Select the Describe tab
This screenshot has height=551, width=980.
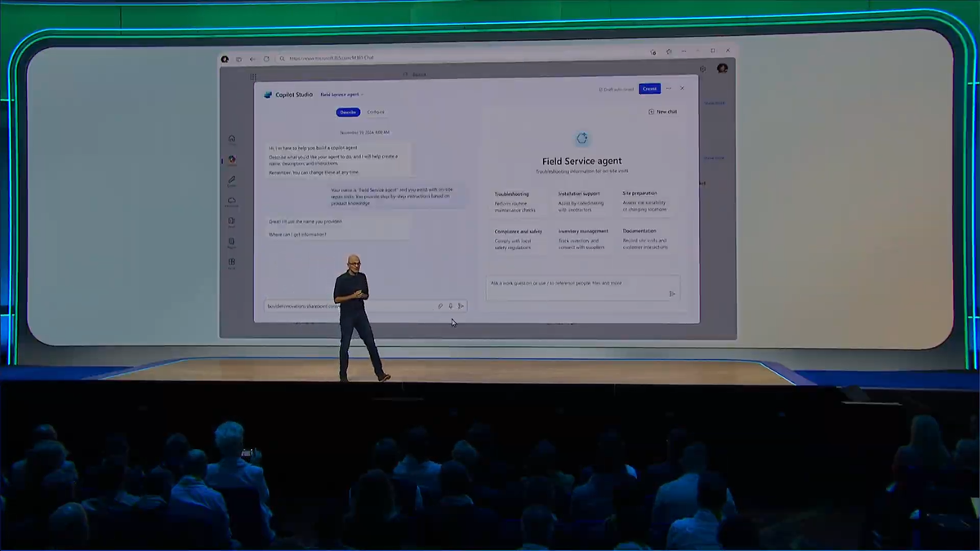[348, 112]
